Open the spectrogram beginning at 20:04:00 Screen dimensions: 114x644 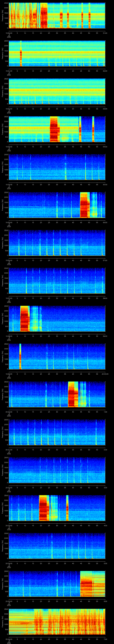tap(57, 546)
